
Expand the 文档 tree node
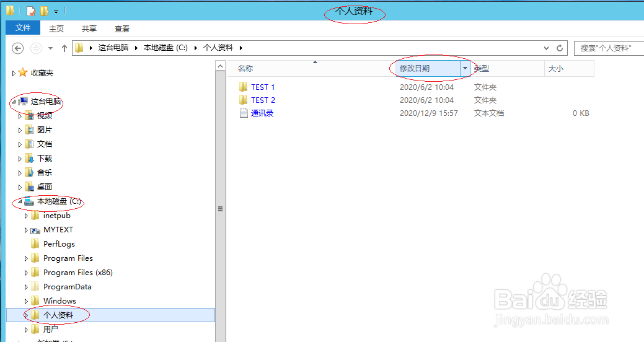coord(20,144)
